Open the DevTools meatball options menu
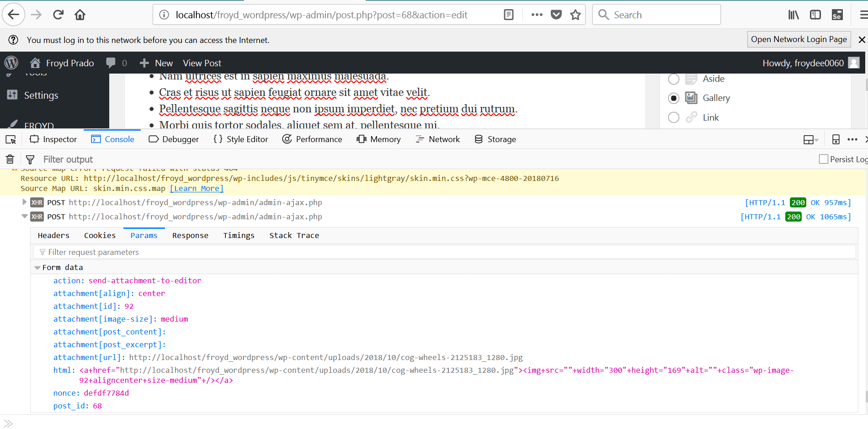This screenshot has width=868, height=429. pyautogui.click(x=852, y=139)
